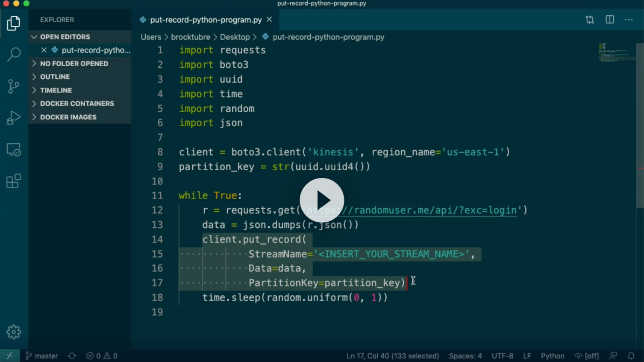644x362 pixels.
Task: Toggle the [off] status bar item
Action: point(586,356)
